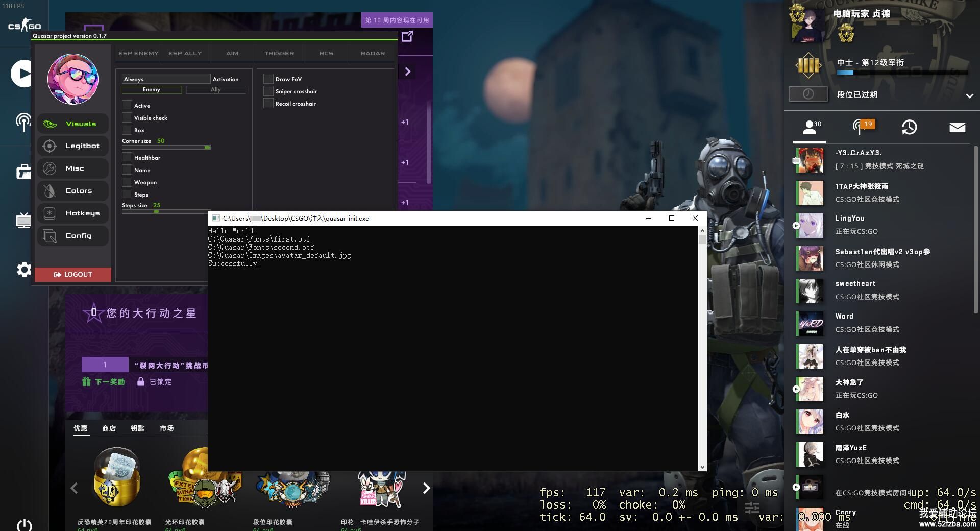Viewport: 980px width, 531px height.
Task: Show previous store items with left arrow
Action: 74,488
